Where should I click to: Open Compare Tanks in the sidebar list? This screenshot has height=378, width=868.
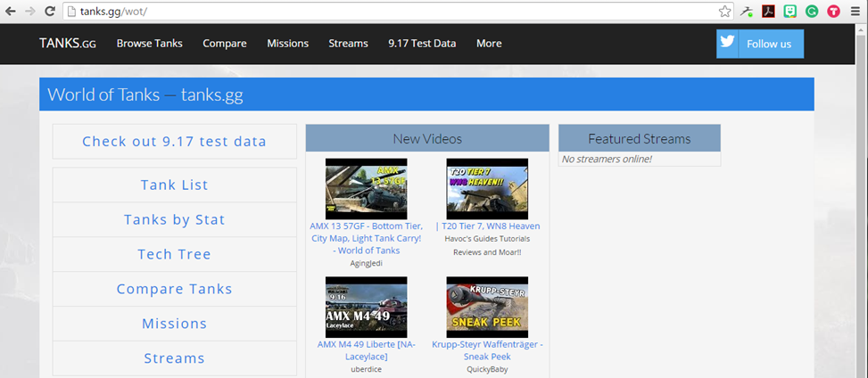174,289
